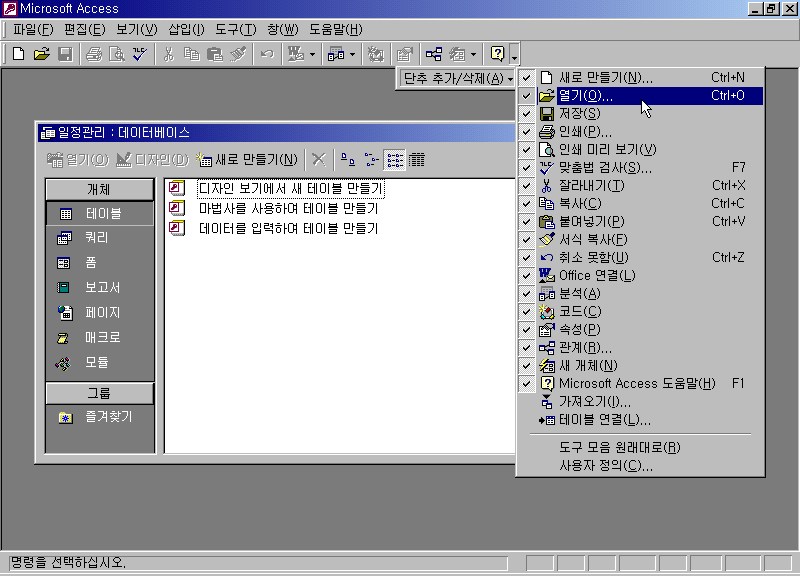800x576 pixels.
Task: Click the Copy icon in the main toolbar
Action: [x=191, y=54]
